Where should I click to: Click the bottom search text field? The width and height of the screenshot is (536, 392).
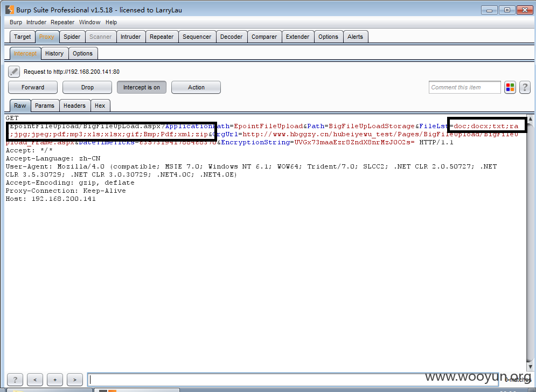coord(293,380)
